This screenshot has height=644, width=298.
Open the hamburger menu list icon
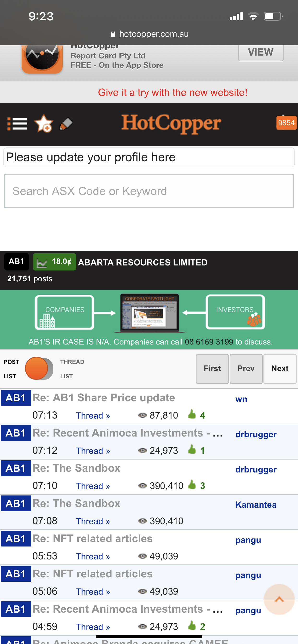(x=17, y=123)
